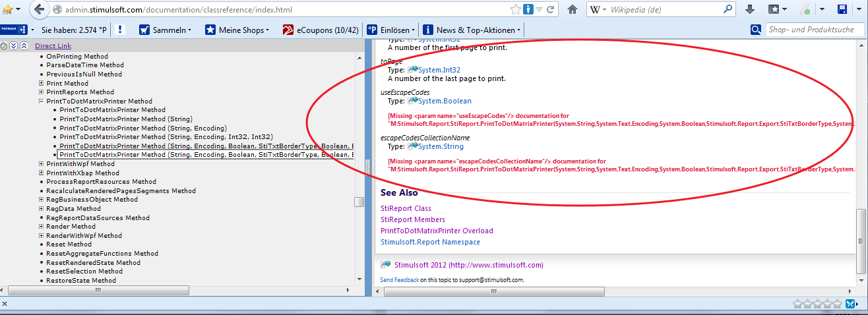Expand the Print Method tree node
Screen dimensions: 868x315
tap(41, 84)
